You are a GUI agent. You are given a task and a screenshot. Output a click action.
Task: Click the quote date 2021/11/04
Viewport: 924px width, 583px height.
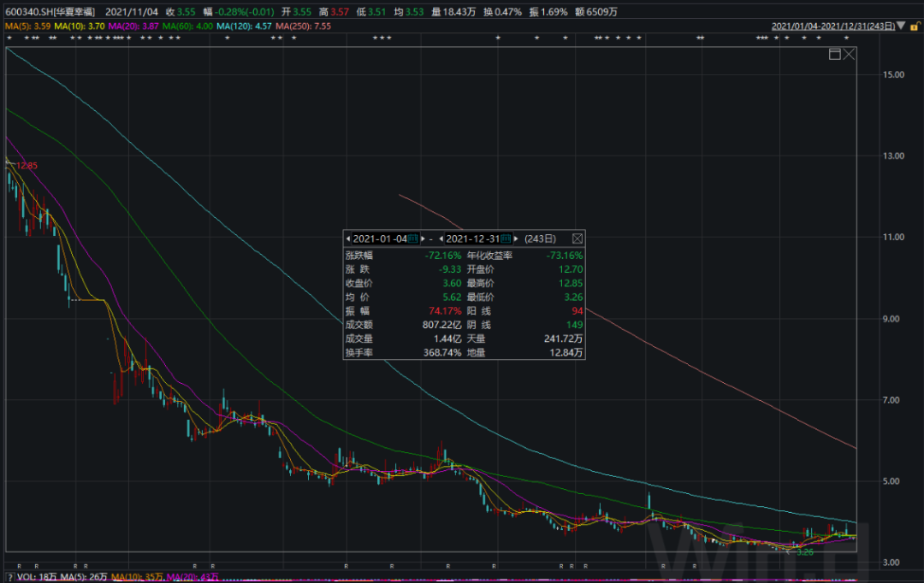coord(132,12)
